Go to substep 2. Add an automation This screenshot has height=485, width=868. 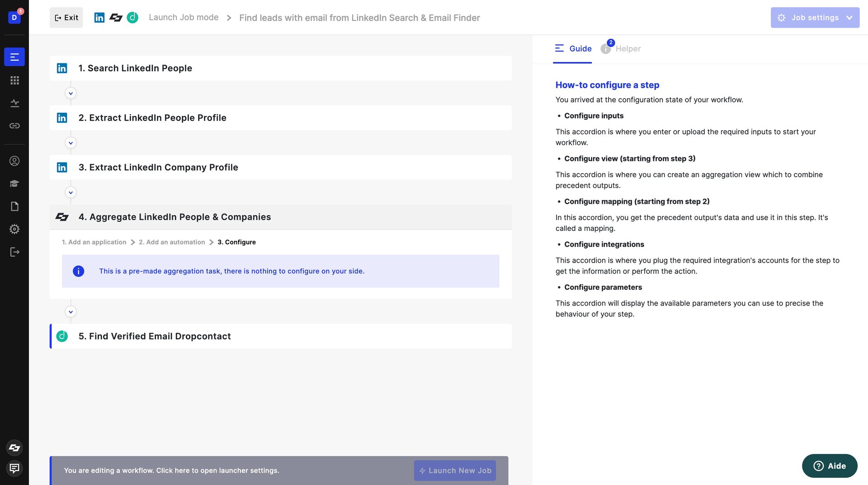tap(172, 242)
